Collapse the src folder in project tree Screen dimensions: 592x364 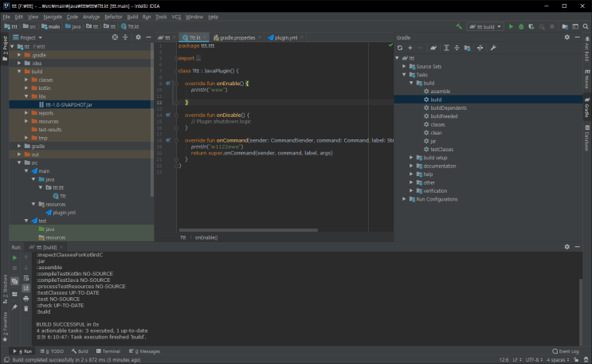pos(19,162)
